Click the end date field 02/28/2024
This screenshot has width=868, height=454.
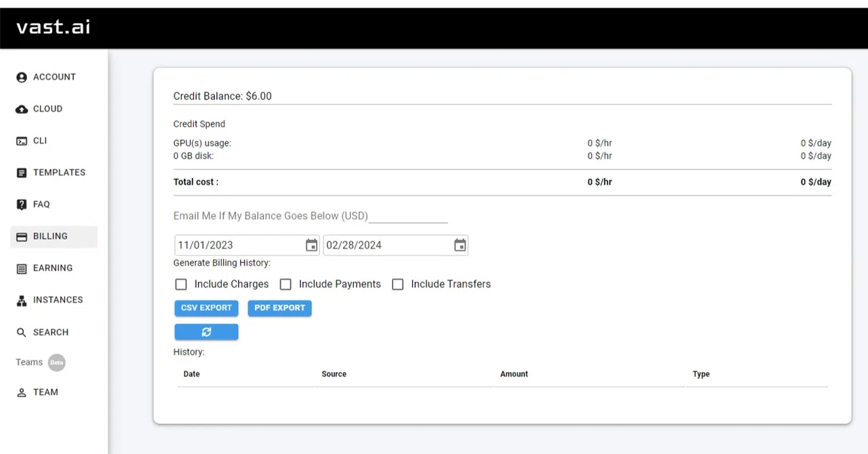pos(395,245)
